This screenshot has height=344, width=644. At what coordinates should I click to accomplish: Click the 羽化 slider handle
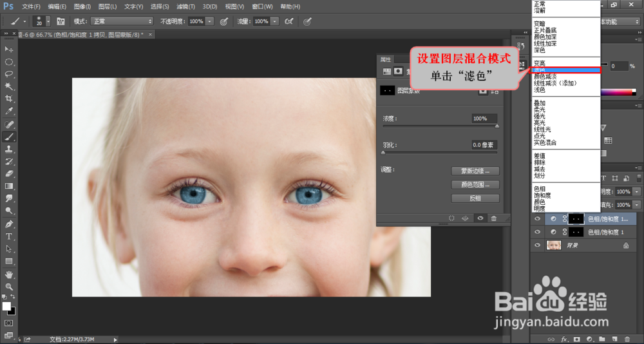(383, 153)
